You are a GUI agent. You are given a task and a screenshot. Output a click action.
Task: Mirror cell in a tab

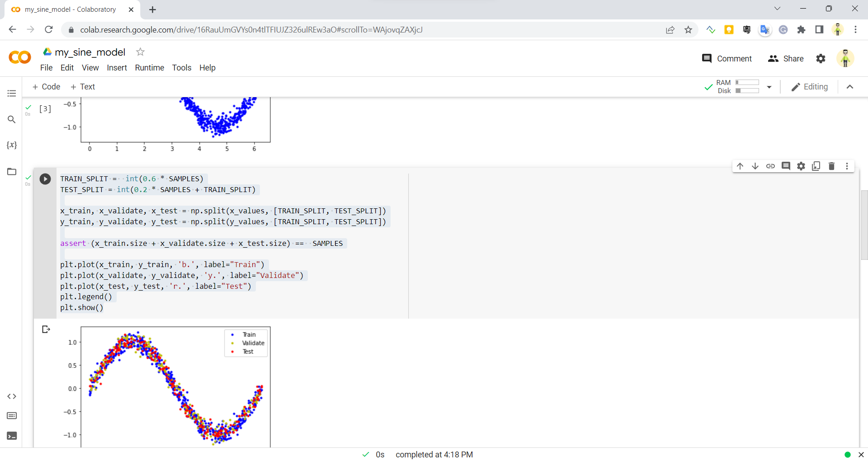(816, 166)
